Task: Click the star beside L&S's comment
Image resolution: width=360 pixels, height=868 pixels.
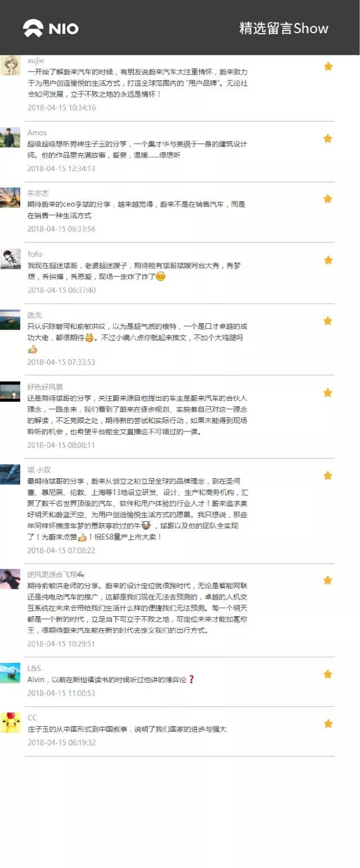Action: (x=328, y=674)
